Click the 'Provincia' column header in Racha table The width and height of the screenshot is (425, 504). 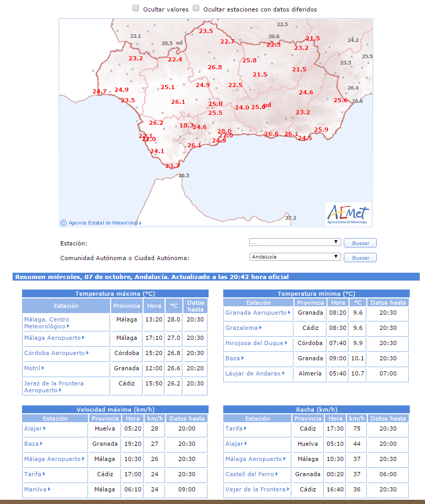pyautogui.click(x=308, y=419)
